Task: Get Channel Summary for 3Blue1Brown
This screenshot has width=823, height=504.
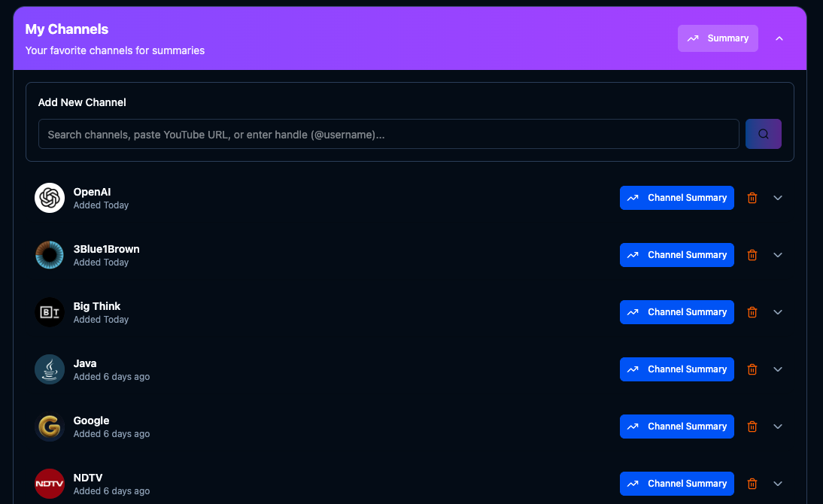Action: 676,255
